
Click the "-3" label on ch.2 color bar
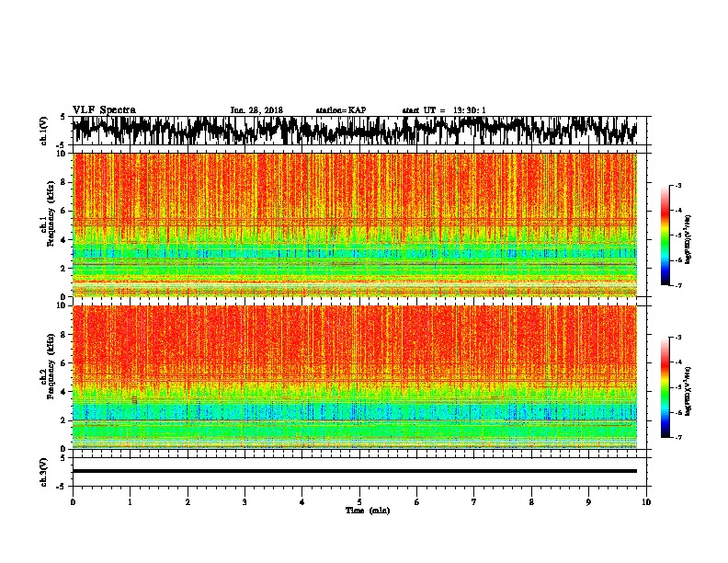[677, 338]
